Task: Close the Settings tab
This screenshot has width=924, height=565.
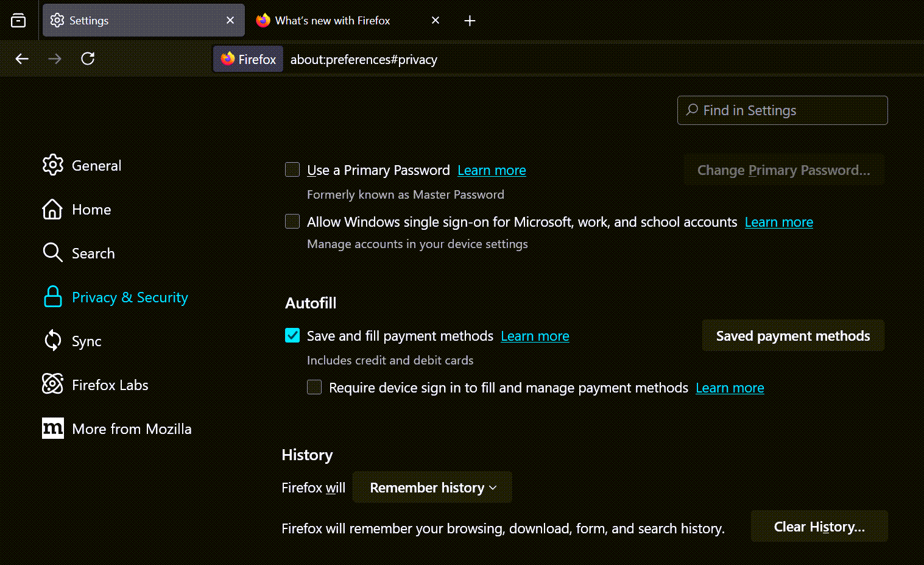Action: pyautogui.click(x=230, y=20)
